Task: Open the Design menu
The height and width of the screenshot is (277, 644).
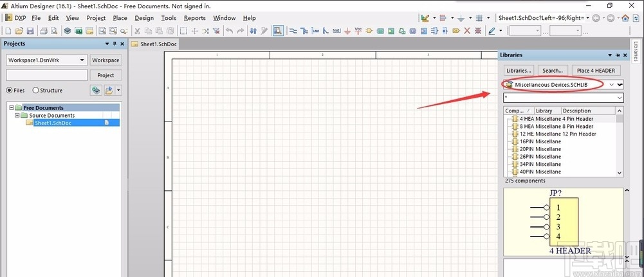Action: coord(144,18)
